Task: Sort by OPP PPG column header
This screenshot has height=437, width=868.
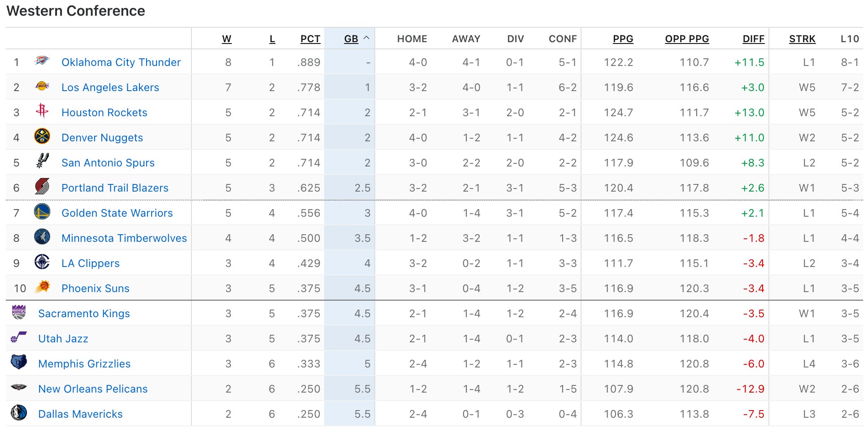Action: pos(687,39)
